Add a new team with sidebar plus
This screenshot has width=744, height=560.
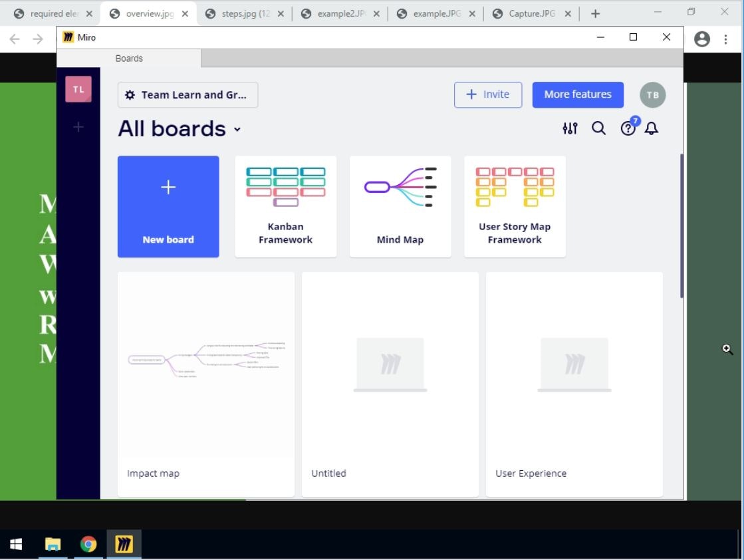[x=78, y=127]
